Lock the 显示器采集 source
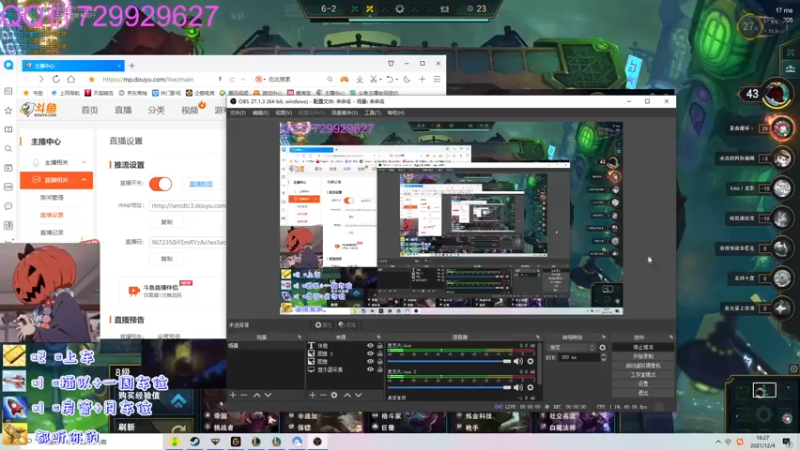This screenshot has height=450, width=800. click(x=380, y=369)
